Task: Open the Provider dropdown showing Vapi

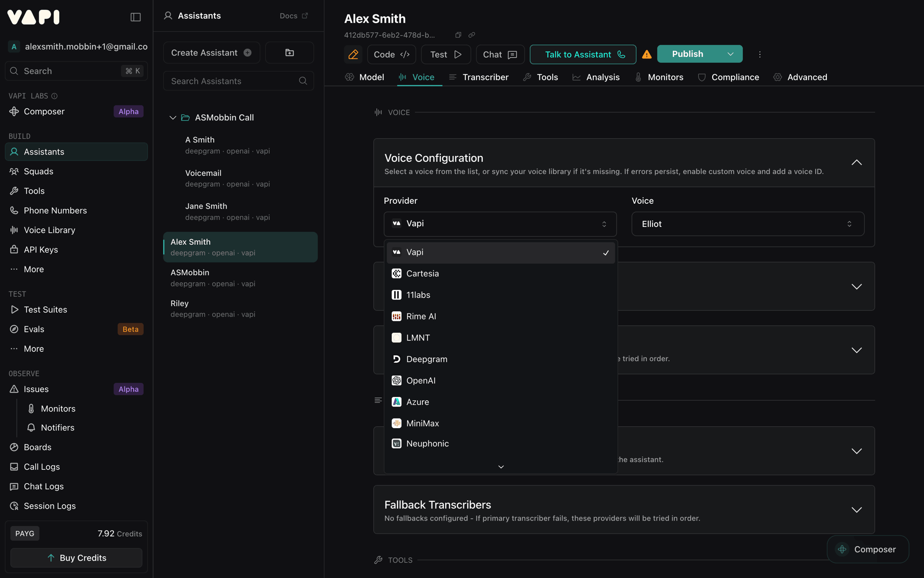Action: click(x=500, y=224)
